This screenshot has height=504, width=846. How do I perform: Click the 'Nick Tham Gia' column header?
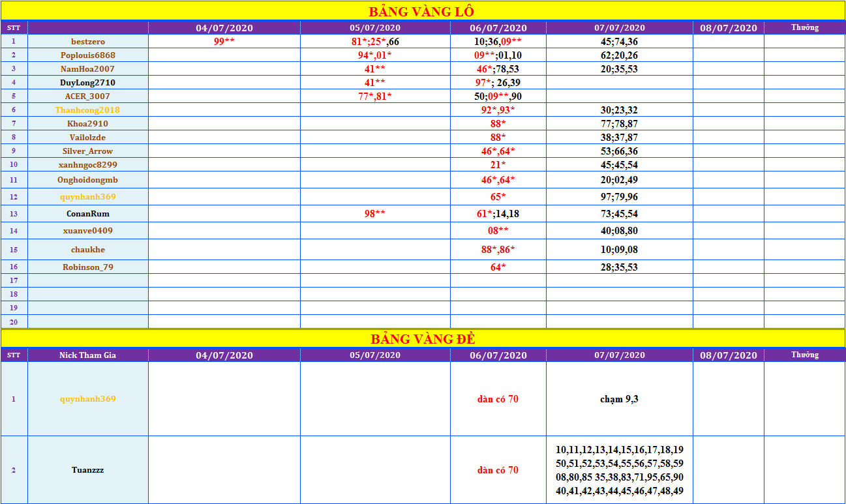[x=88, y=355]
